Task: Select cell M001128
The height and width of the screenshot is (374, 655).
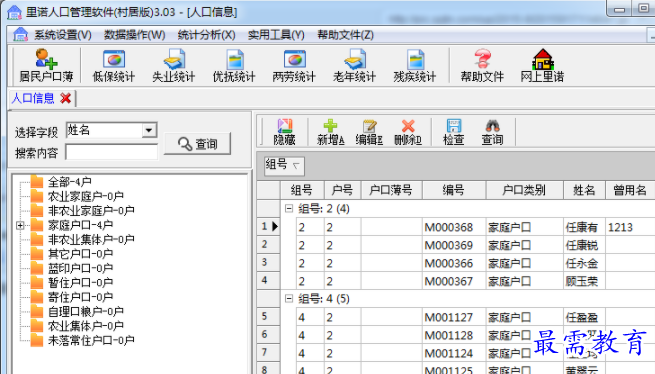Action: 454,336
